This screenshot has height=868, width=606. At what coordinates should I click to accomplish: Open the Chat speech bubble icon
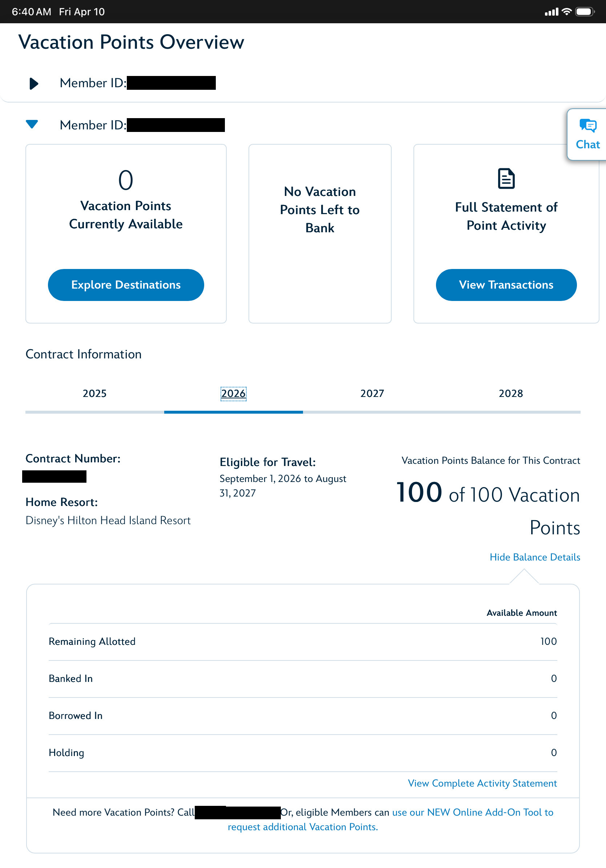pyautogui.click(x=587, y=126)
